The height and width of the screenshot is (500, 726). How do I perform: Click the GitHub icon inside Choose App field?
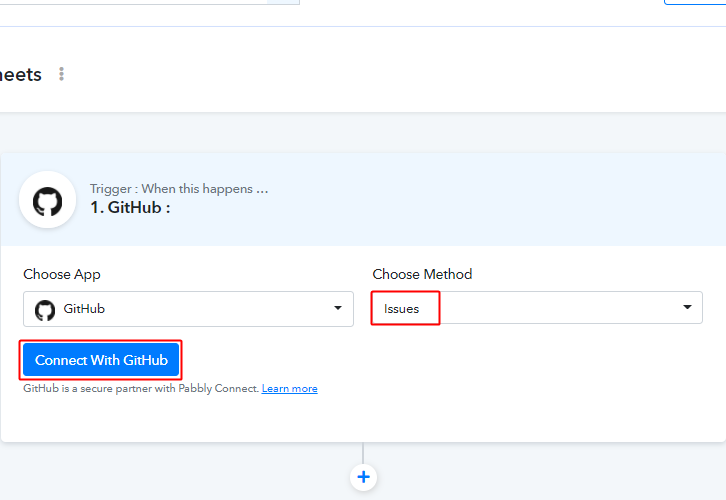[x=45, y=310]
